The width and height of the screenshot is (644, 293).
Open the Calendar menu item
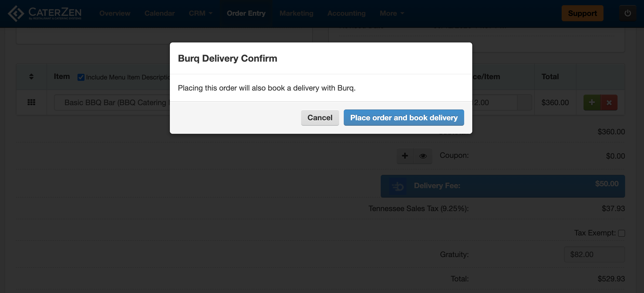[160, 13]
